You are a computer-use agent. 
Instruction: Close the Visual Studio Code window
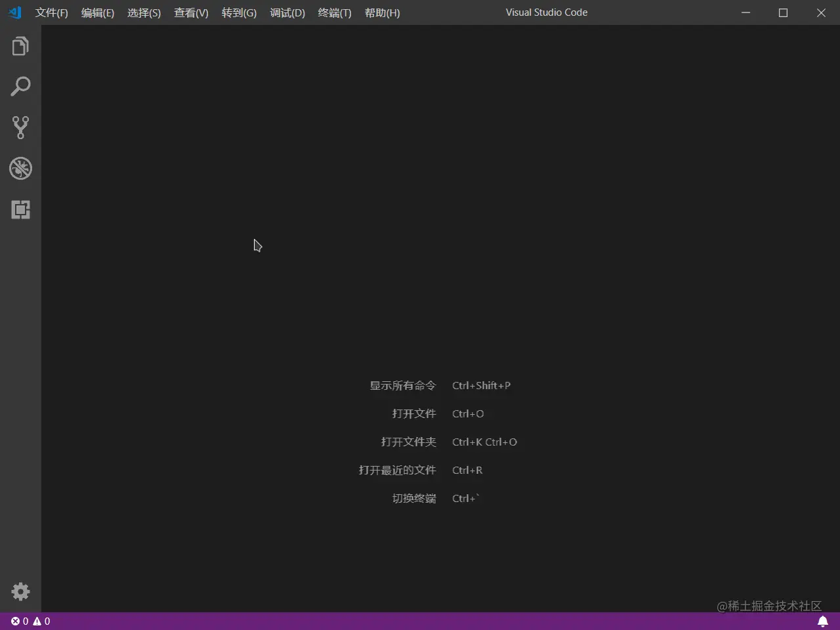click(821, 12)
